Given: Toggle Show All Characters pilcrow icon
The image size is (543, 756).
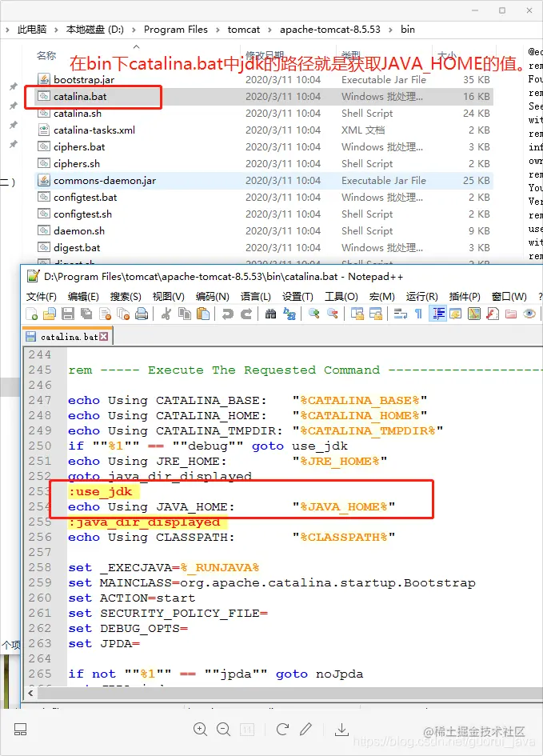Looking at the screenshot, I should (x=419, y=314).
